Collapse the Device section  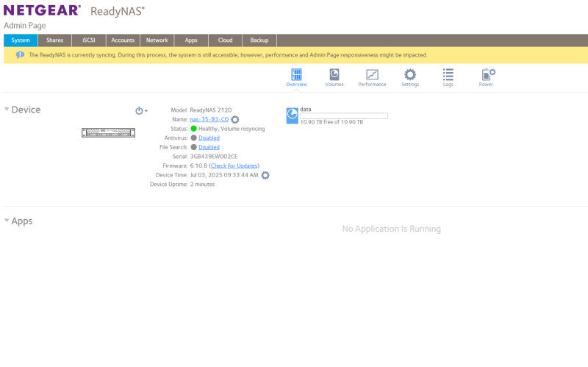point(7,109)
